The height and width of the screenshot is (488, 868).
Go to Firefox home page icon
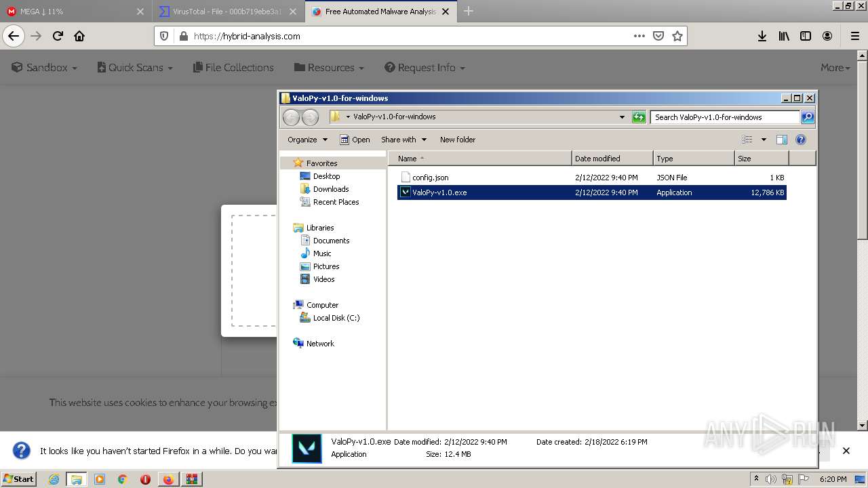click(79, 36)
